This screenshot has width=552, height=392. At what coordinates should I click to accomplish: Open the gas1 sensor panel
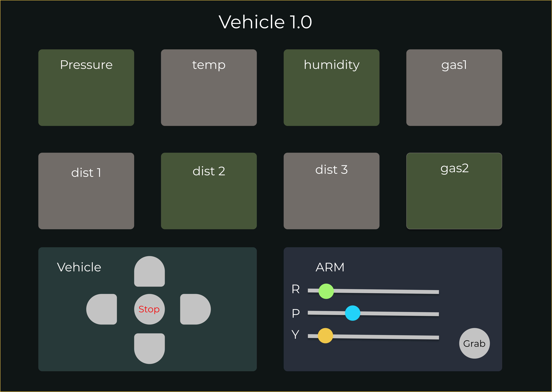pos(454,87)
